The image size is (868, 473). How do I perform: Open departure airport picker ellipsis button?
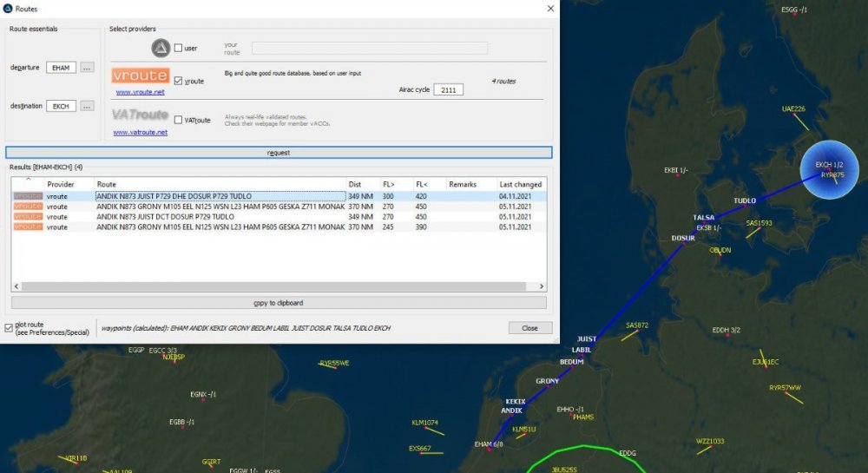tap(87, 67)
